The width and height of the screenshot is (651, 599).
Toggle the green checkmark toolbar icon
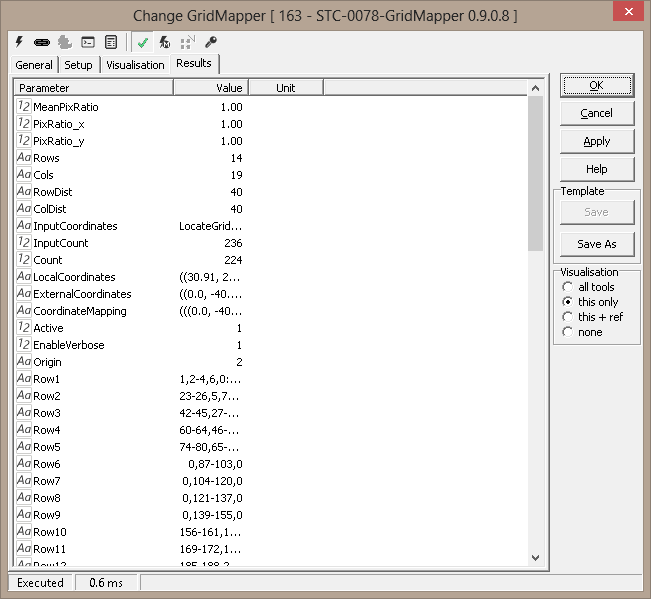(143, 42)
